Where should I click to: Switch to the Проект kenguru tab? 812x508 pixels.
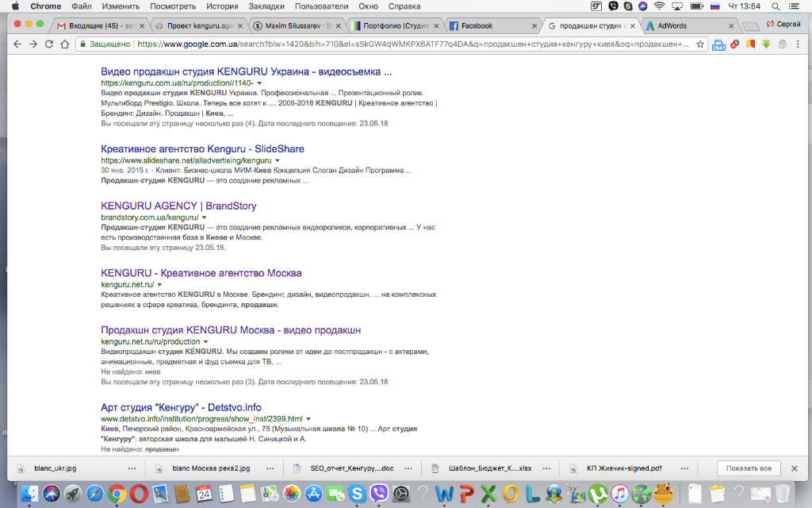pos(199,26)
